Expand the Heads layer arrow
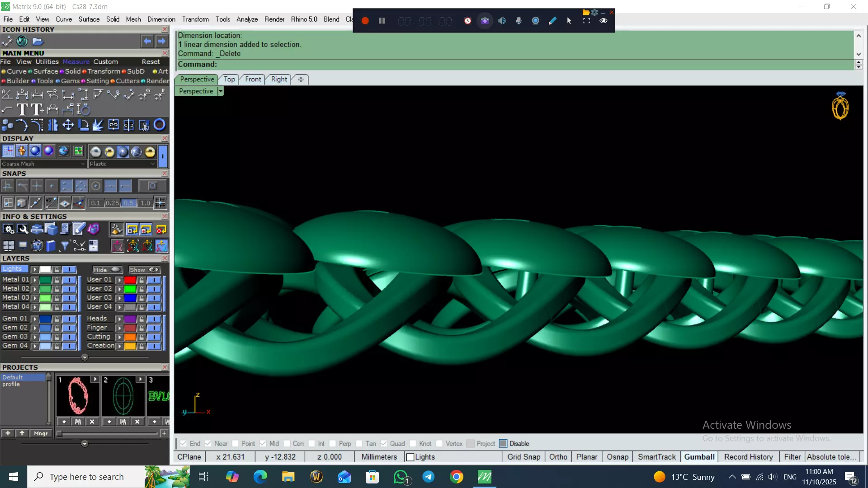 tap(120, 319)
